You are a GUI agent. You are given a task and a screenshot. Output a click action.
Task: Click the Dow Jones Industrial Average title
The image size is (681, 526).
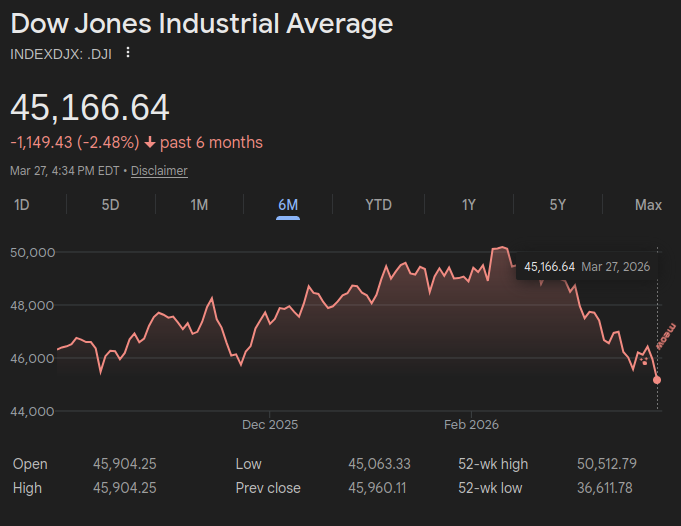(x=202, y=24)
